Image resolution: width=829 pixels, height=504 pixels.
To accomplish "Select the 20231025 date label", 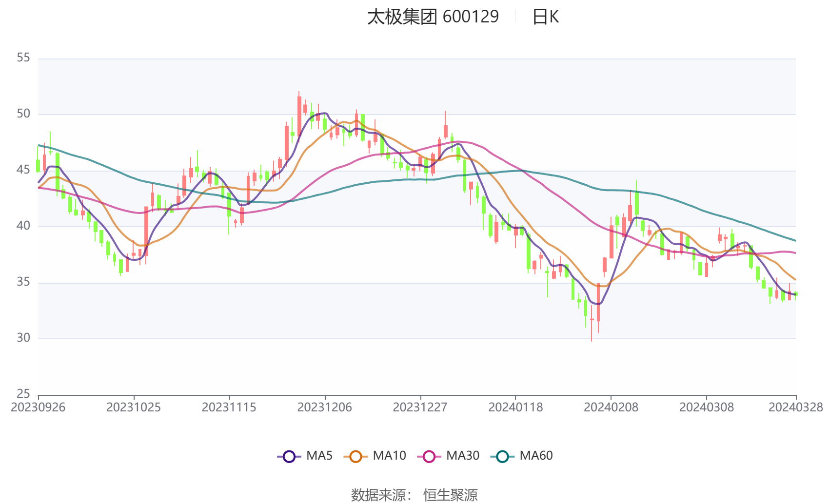I will click(x=134, y=407).
